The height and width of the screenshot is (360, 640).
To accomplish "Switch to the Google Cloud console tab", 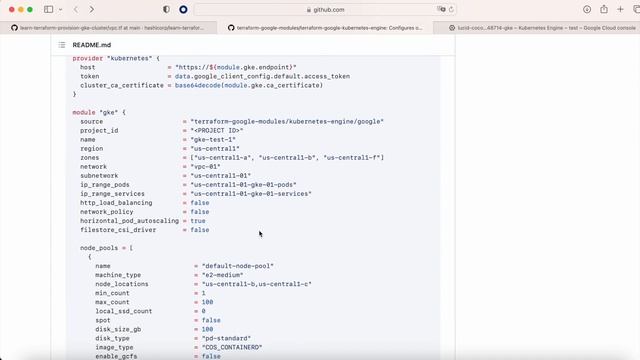I will pyautogui.click(x=537, y=28).
